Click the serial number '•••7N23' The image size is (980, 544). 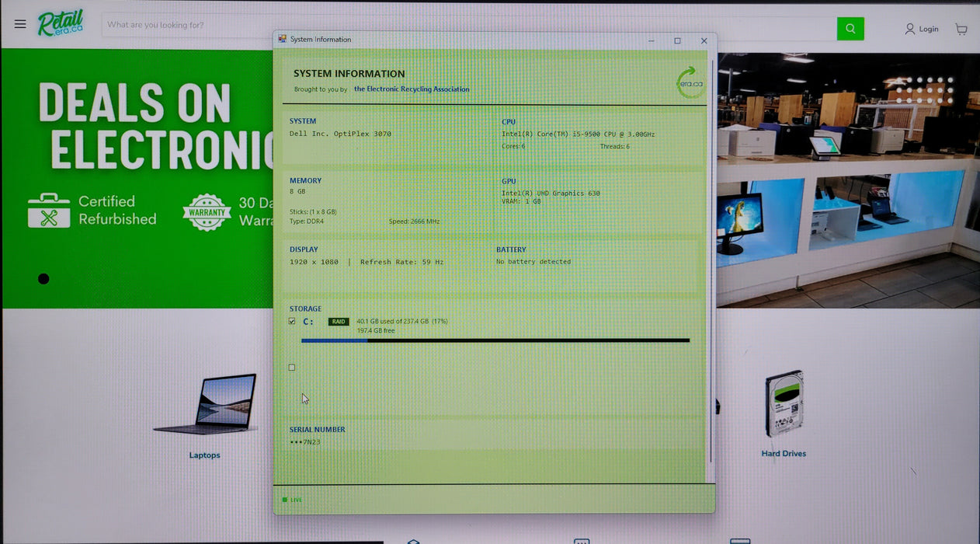[304, 442]
